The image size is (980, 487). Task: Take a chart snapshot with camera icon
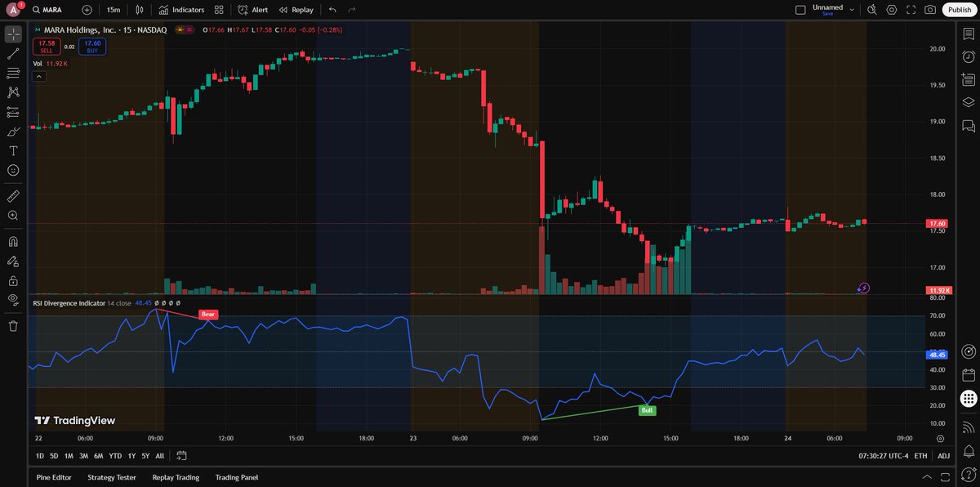point(930,10)
